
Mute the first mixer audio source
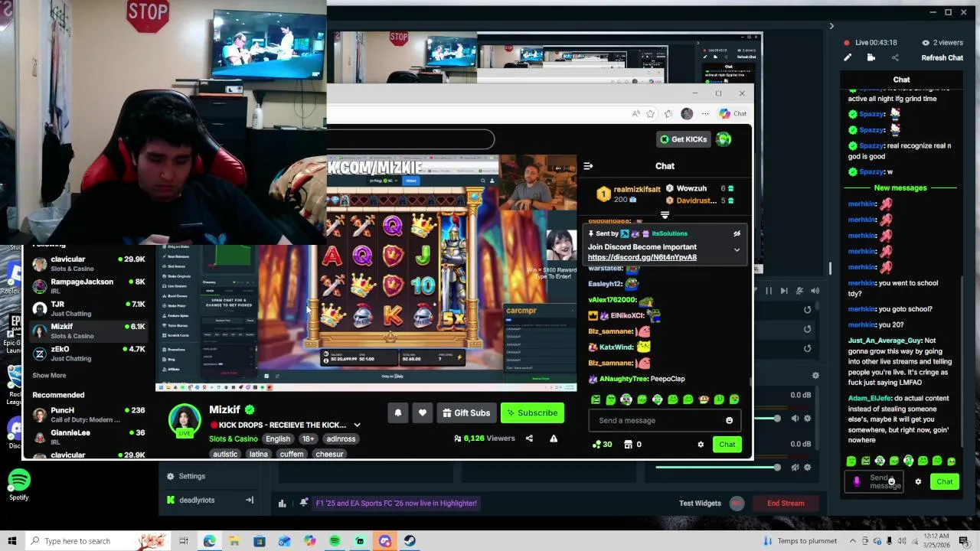(795, 419)
